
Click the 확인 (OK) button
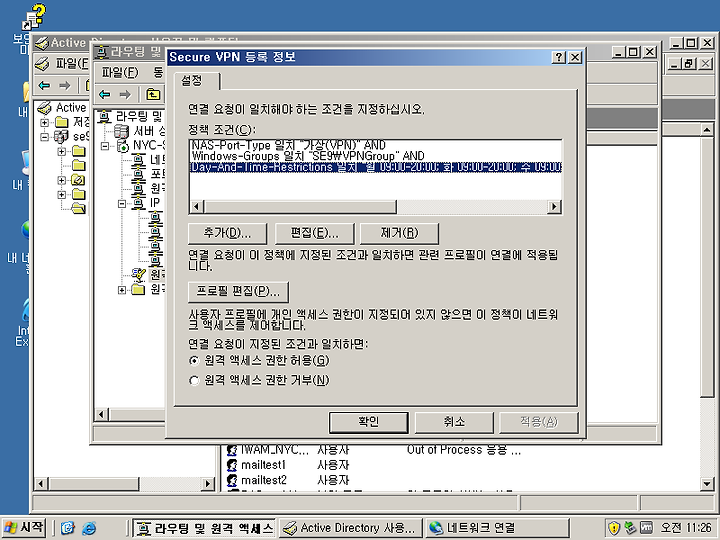[x=368, y=422]
